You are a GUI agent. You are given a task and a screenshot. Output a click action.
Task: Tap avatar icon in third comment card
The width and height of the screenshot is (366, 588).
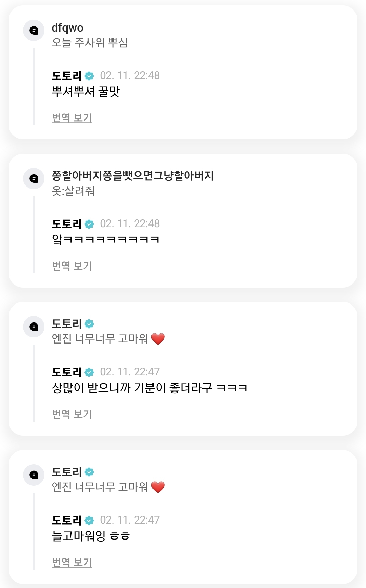pos(34,327)
